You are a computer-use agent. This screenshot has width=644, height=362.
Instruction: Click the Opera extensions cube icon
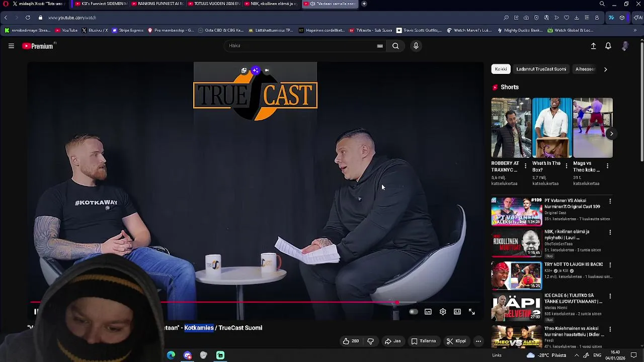click(622, 18)
